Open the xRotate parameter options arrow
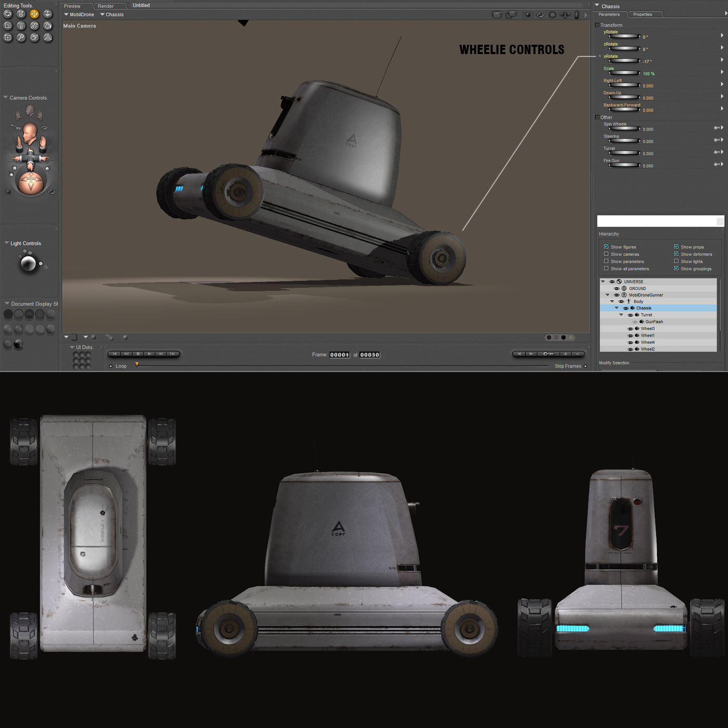This screenshot has width=728, height=728. [x=722, y=59]
